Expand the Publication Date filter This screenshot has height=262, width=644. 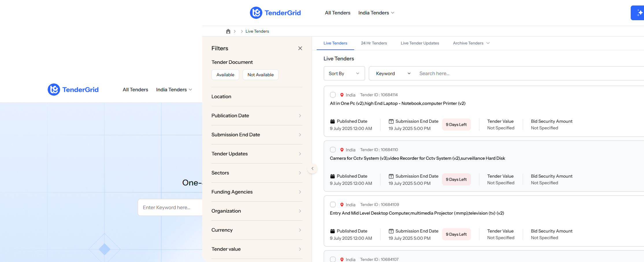(257, 116)
